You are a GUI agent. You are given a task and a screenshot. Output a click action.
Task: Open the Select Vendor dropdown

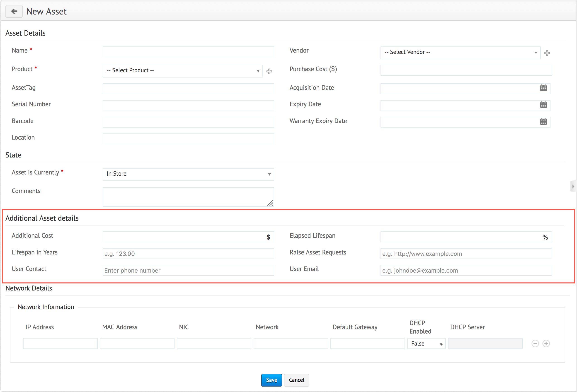pos(460,52)
